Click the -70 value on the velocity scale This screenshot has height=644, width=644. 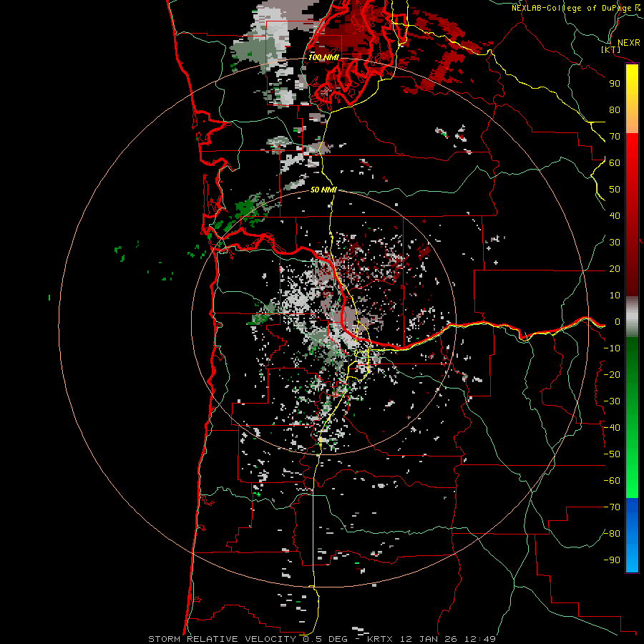[612, 507]
